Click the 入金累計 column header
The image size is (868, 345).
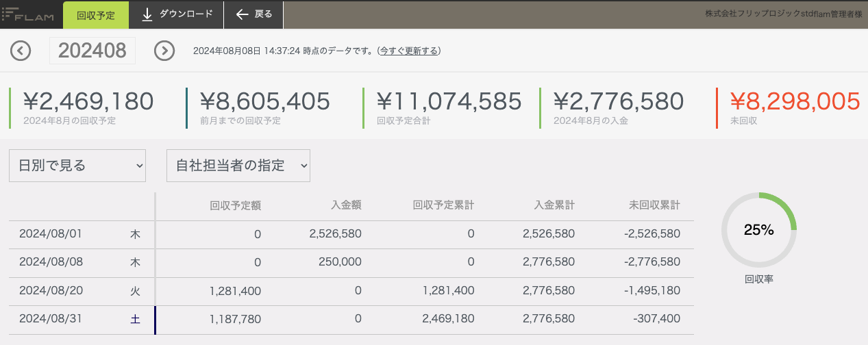554,205
